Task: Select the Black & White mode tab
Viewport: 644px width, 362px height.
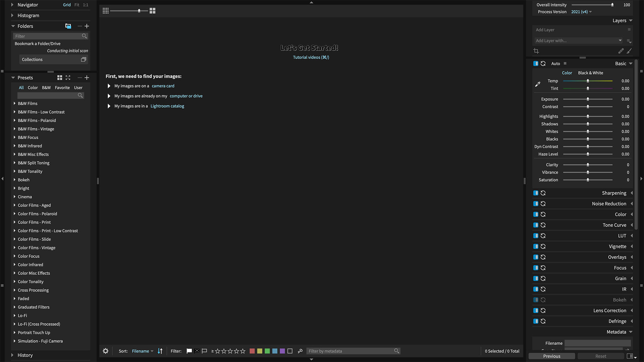Action: click(591, 73)
